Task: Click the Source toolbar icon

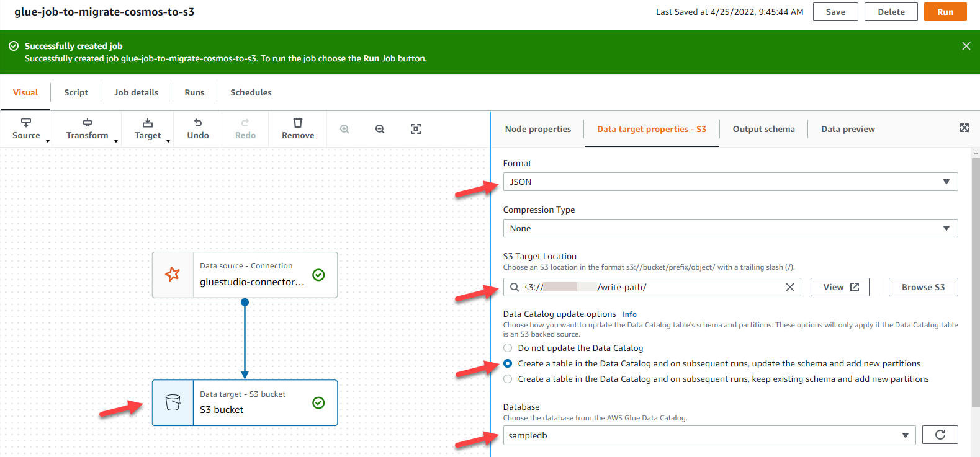Action: (26, 123)
